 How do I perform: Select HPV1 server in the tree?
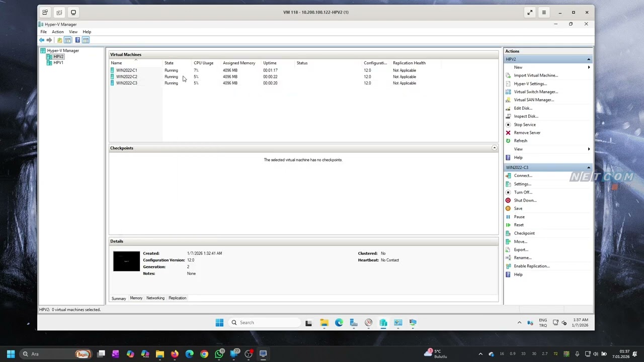coord(58,63)
